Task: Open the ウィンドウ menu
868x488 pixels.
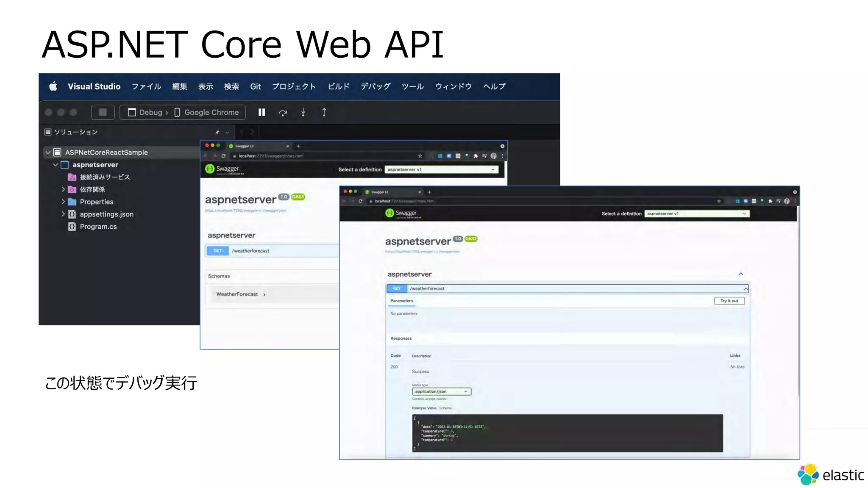Action: click(x=453, y=86)
